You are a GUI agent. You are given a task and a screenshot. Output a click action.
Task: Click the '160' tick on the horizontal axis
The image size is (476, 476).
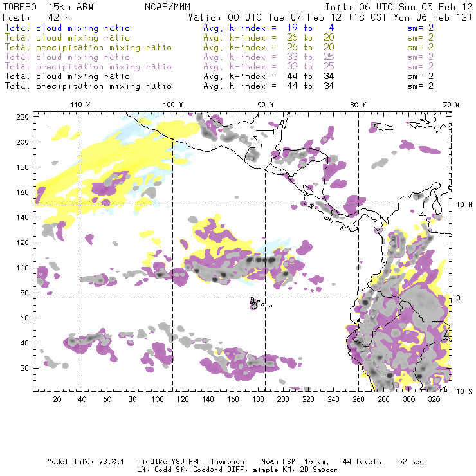pos(233,399)
